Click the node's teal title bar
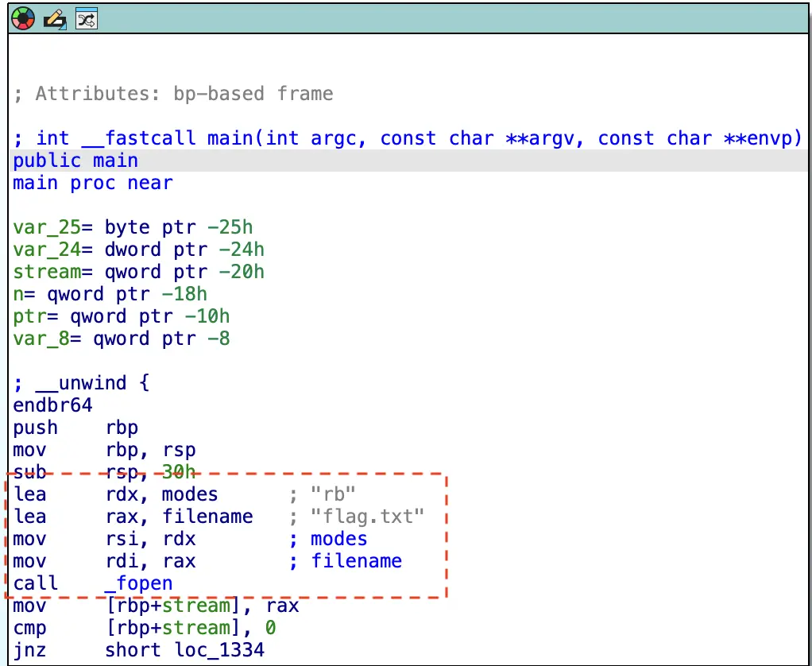Image resolution: width=812 pixels, height=666 pixels. pos(445,19)
